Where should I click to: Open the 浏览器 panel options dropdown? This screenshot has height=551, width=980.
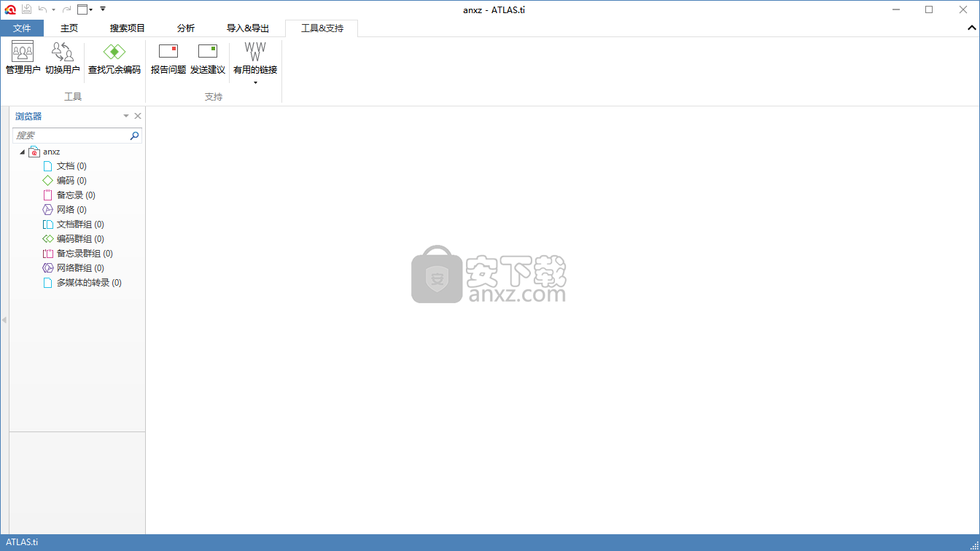(x=126, y=116)
